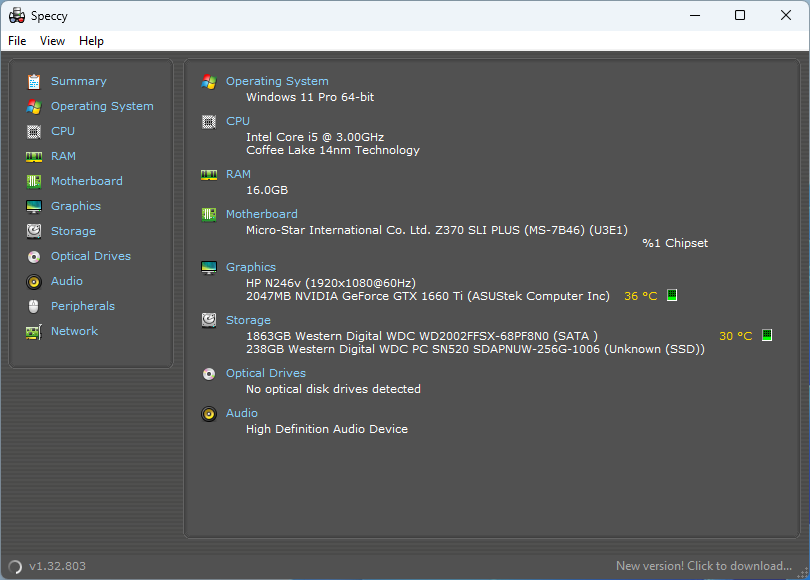Screen dimensions: 810x580
Task: Click disc icon beside Optical Drives heading
Action: (x=209, y=374)
